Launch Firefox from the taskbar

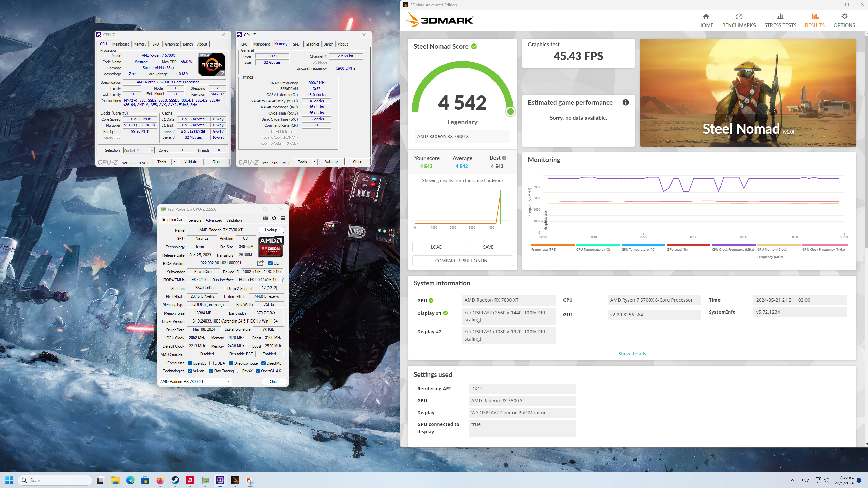160,480
